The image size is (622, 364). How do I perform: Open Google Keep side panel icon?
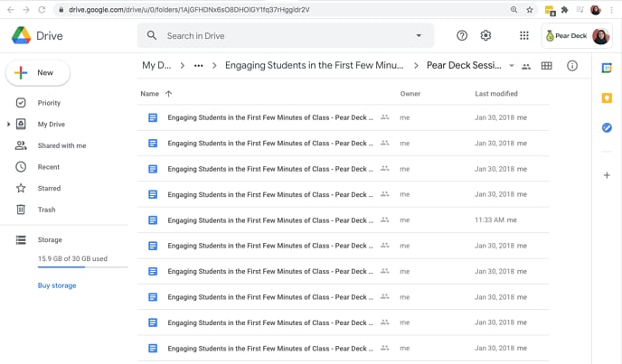tap(607, 98)
